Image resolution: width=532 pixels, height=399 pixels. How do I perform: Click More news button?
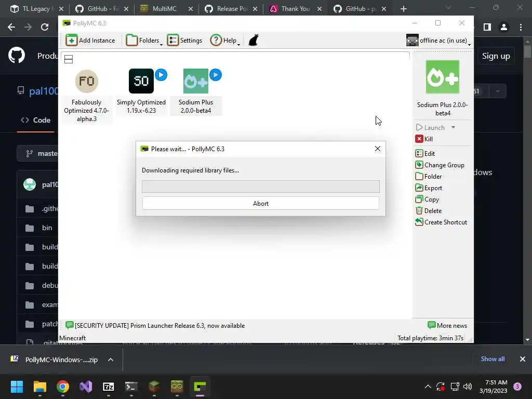point(447,326)
